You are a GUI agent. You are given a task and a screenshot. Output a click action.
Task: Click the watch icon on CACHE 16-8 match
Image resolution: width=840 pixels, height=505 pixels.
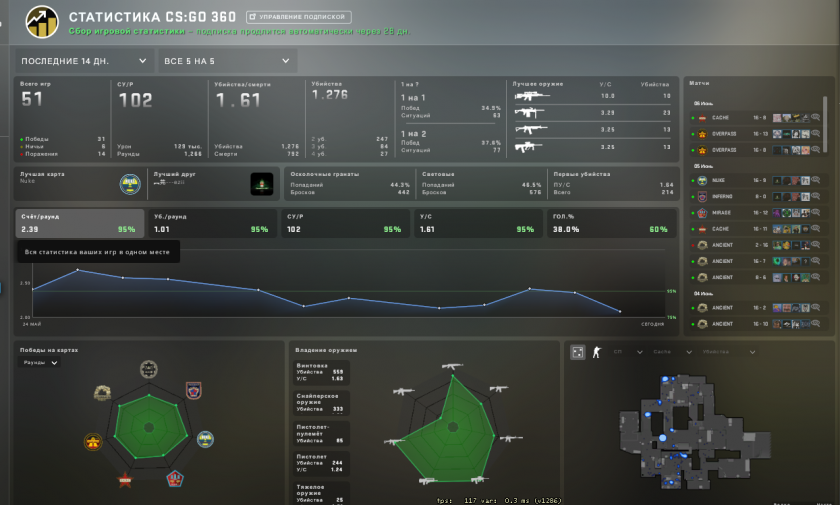[815, 117]
